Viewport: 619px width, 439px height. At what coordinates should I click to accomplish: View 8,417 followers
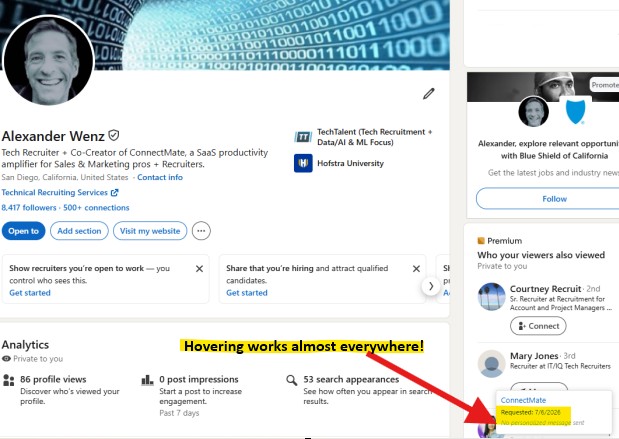pos(29,208)
